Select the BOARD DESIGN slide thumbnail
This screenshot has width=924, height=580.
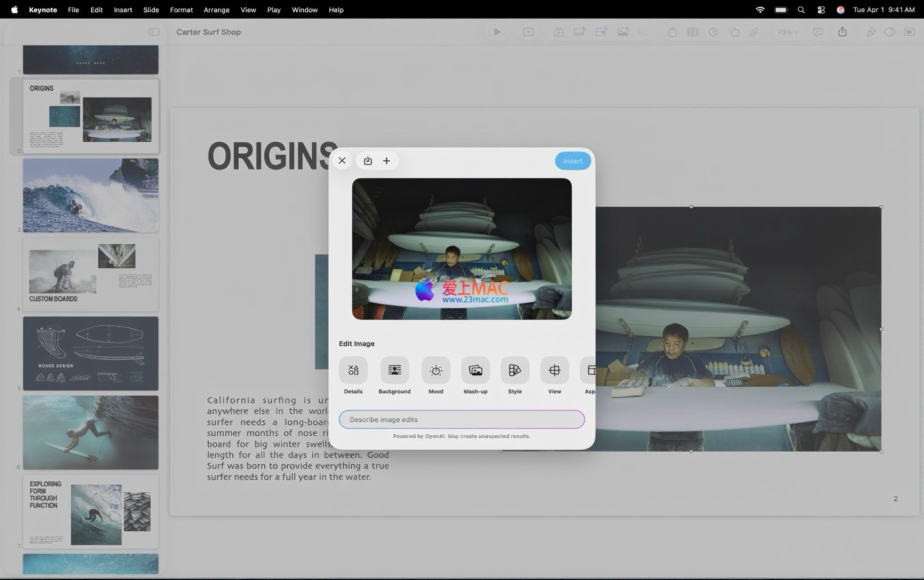click(x=90, y=353)
